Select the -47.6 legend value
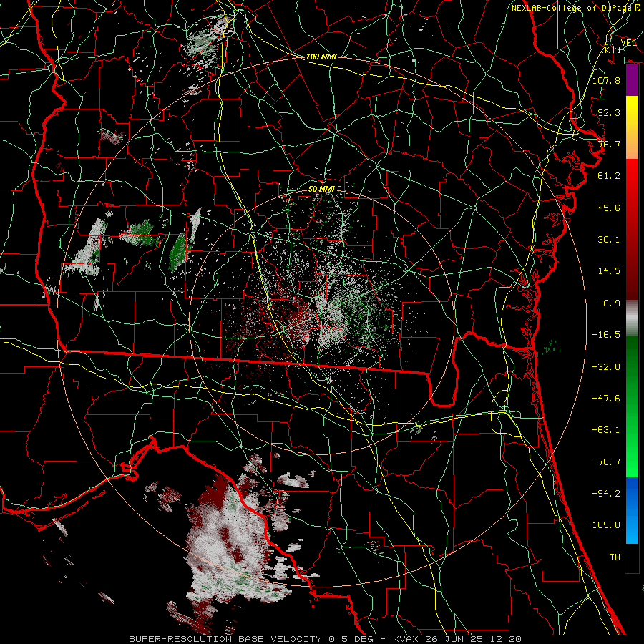Image resolution: width=644 pixels, height=644 pixels. pos(606,399)
